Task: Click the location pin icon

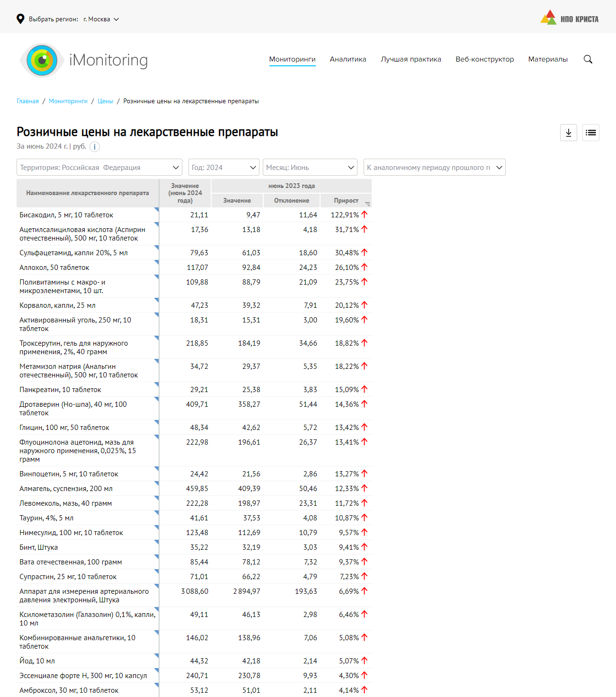Action: click(20, 19)
